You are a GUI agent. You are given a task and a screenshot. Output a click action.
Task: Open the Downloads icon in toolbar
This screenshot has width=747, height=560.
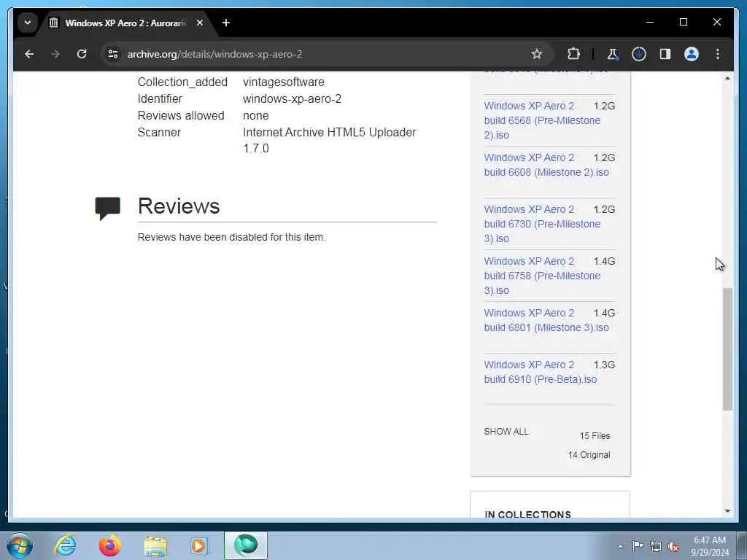(639, 54)
